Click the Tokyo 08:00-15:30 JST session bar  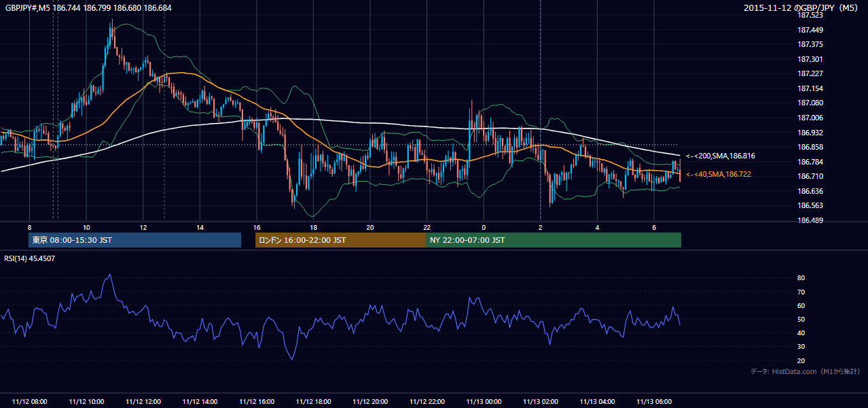coord(134,240)
